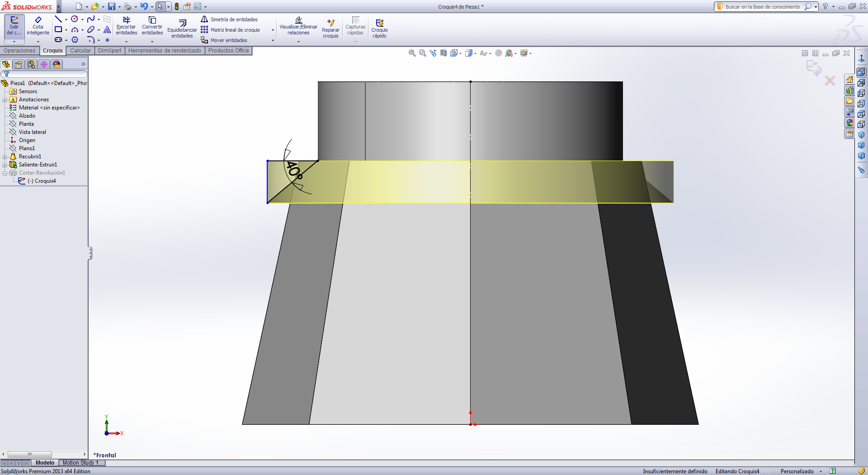Expand Recubrir1 feature in tree

click(5, 157)
